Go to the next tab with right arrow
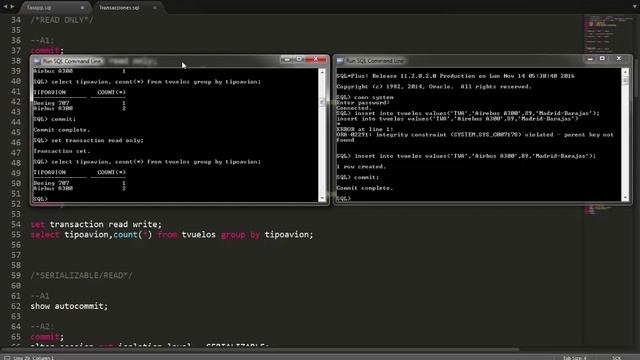Screen dimensions: 640x360 coord(12,7)
